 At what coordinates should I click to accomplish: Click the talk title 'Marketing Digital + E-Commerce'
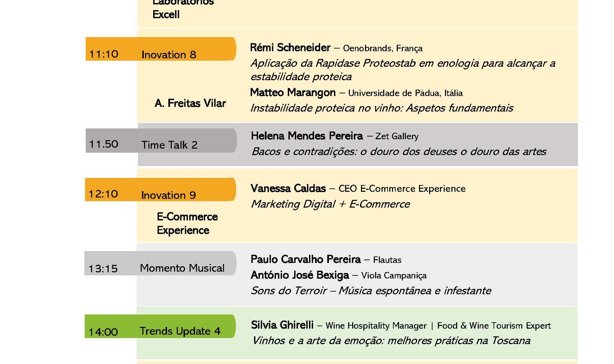click(x=330, y=204)
